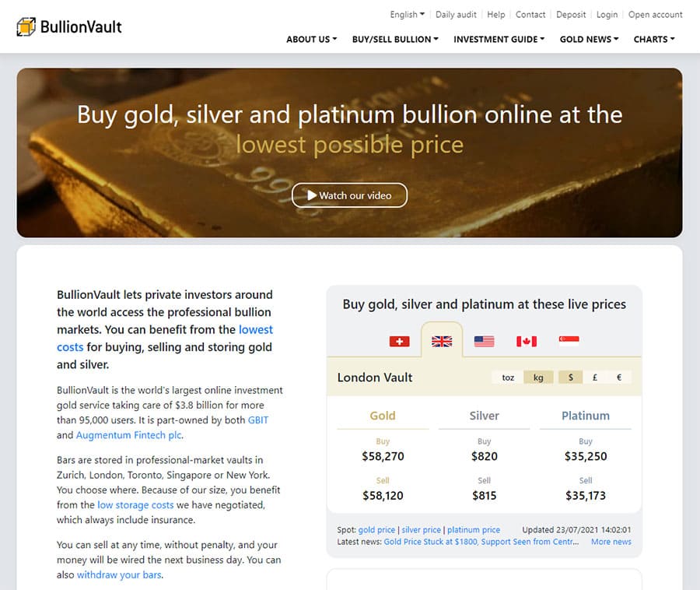Screen dimensions: 700x590
Task: Click the 'Updated 23/07/2021 14:02:01' timestamp
Action: [x=576, y=530]
